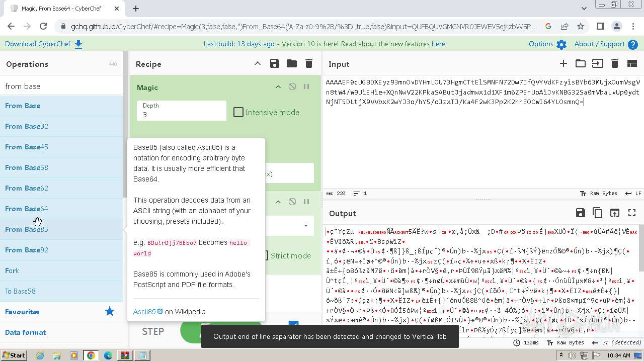Enable Intensive mode checkbox
The height and width of the screenshot is (362, 644).
point(238,112)
